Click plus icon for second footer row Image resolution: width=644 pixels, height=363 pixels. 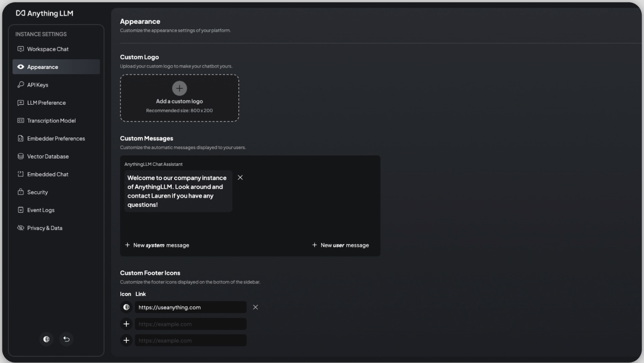coord(126,324)
